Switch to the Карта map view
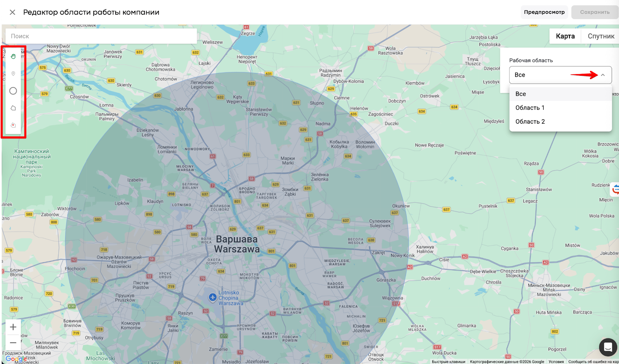 click(565, 36)
